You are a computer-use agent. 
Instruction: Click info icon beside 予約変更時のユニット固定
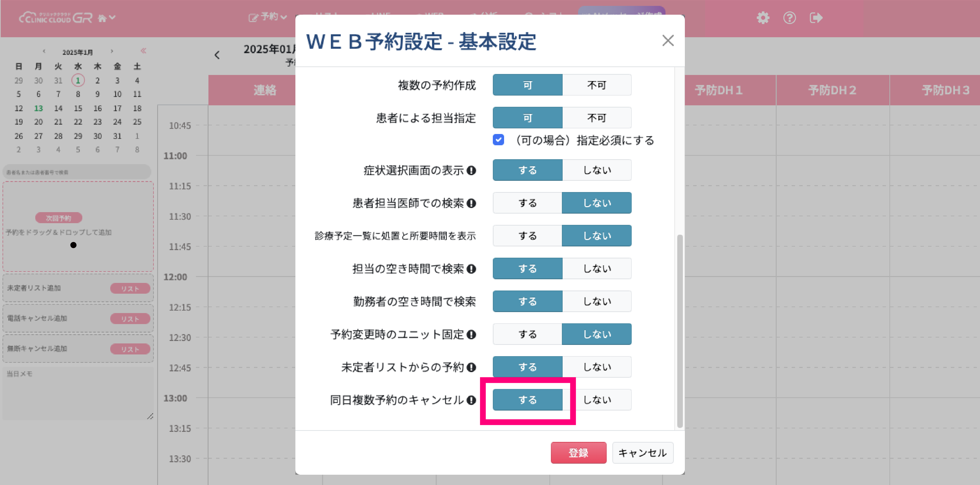(x=471, y=334)
